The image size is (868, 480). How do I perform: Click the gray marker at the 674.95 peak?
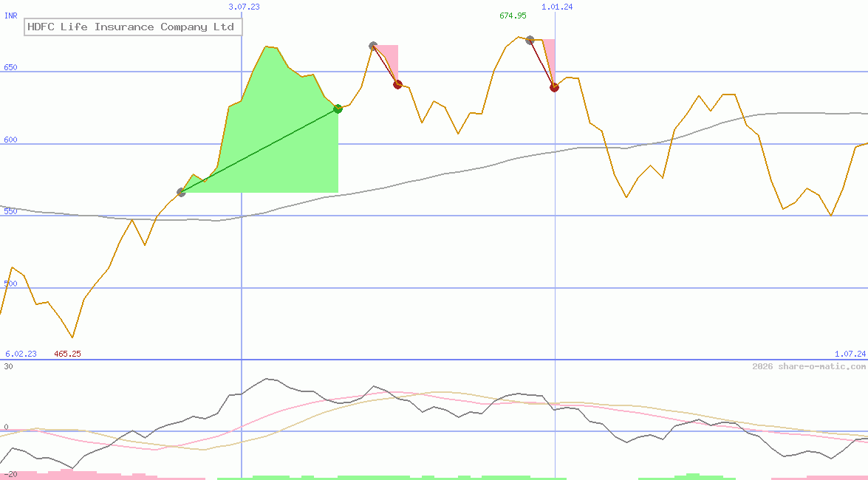[x=530, y=41]
